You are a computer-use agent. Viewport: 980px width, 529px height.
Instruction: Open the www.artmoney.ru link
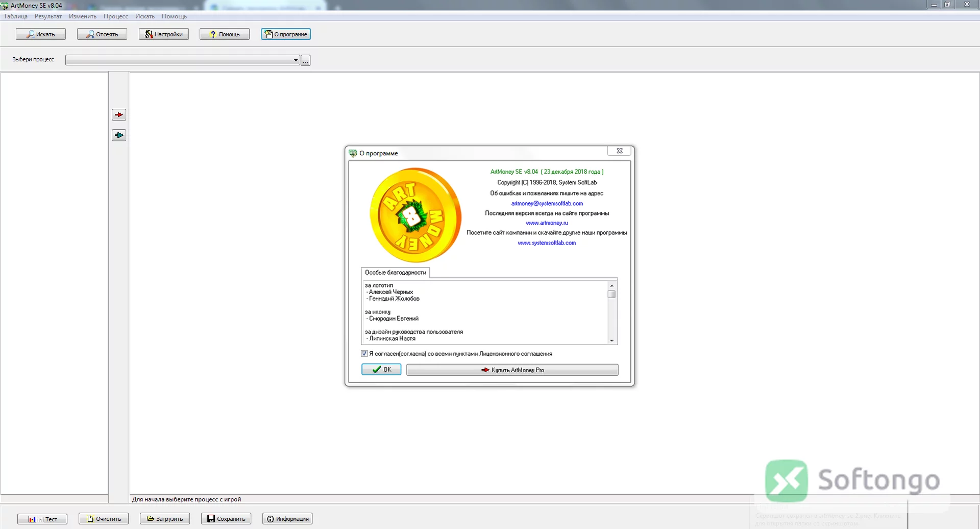547,223
